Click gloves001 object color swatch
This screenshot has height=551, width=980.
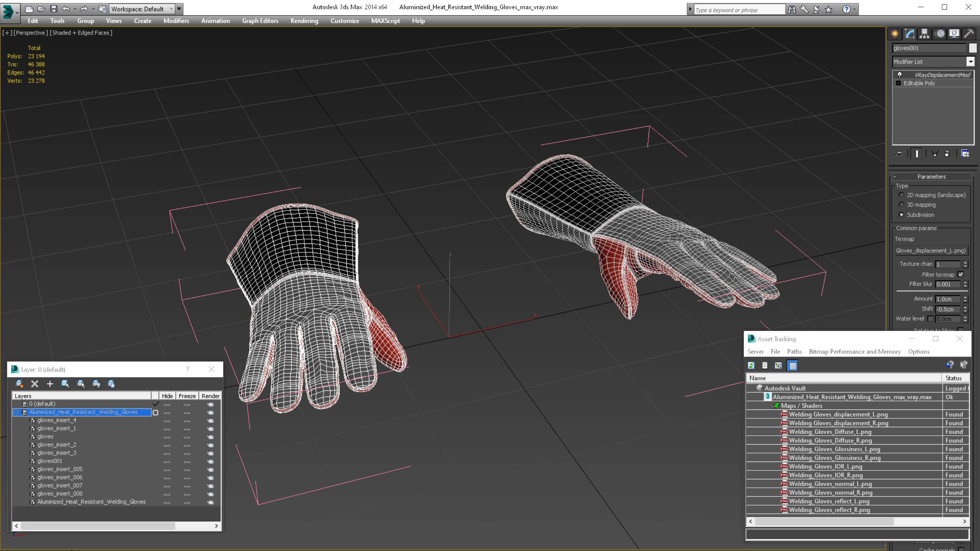(973, 48)
